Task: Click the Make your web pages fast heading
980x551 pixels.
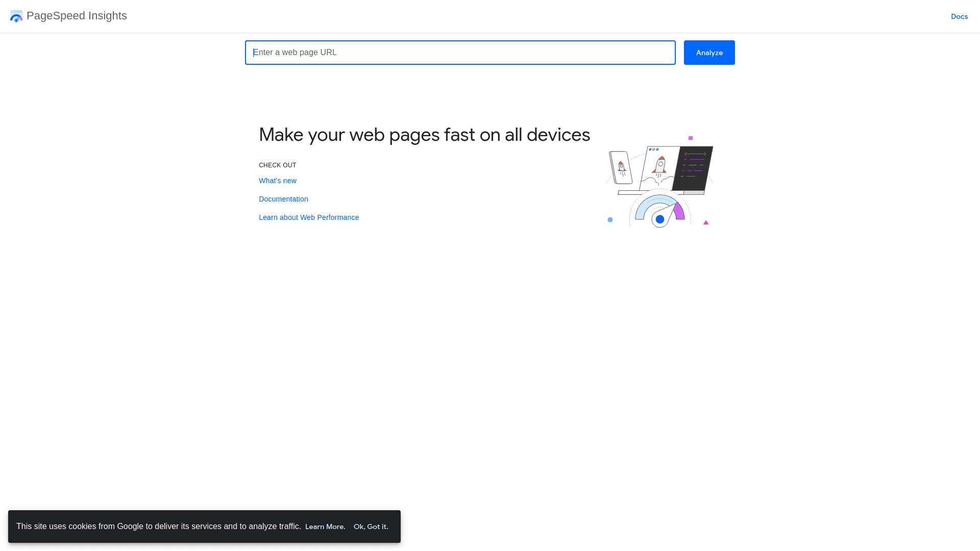Action: [x=424, y=135]
